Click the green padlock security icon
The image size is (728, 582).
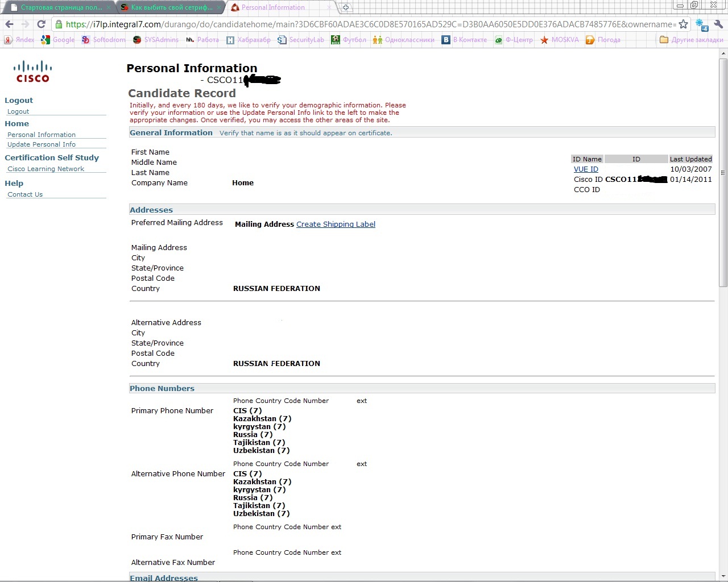click(x=59, y=24)
